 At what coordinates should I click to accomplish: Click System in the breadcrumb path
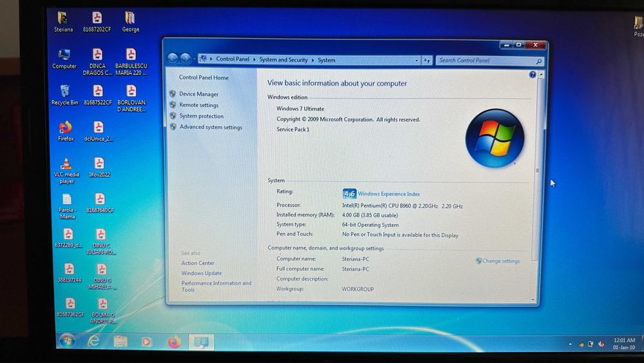327,60
